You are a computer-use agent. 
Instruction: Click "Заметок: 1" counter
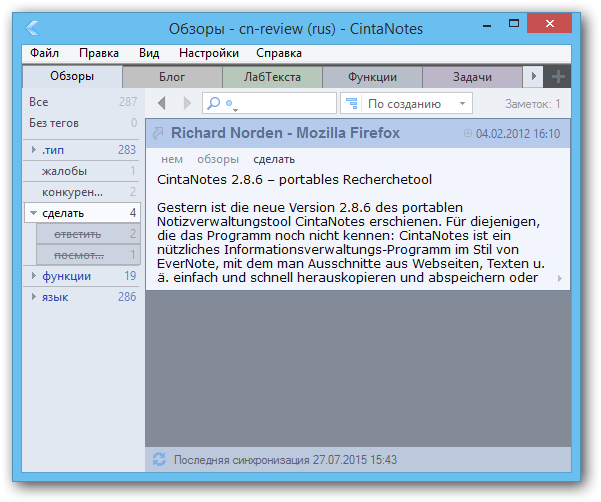532,104
